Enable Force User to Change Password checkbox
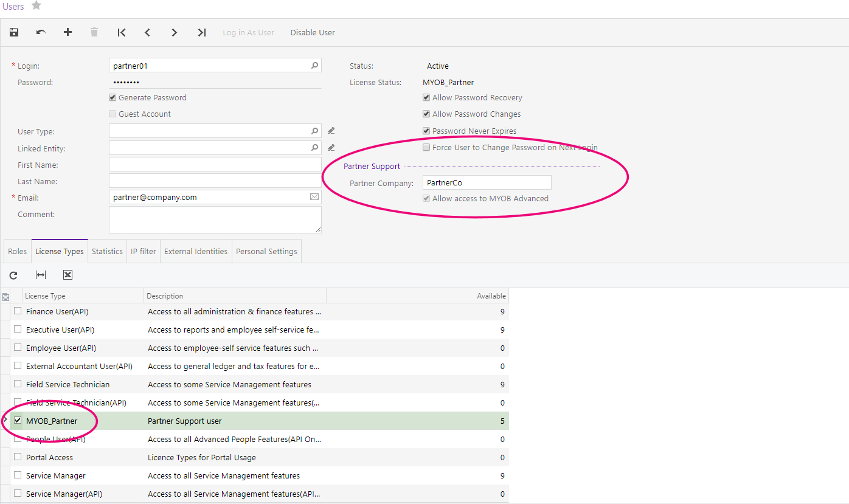Viewport: 849px width, 504px height. tap(426, 147)
